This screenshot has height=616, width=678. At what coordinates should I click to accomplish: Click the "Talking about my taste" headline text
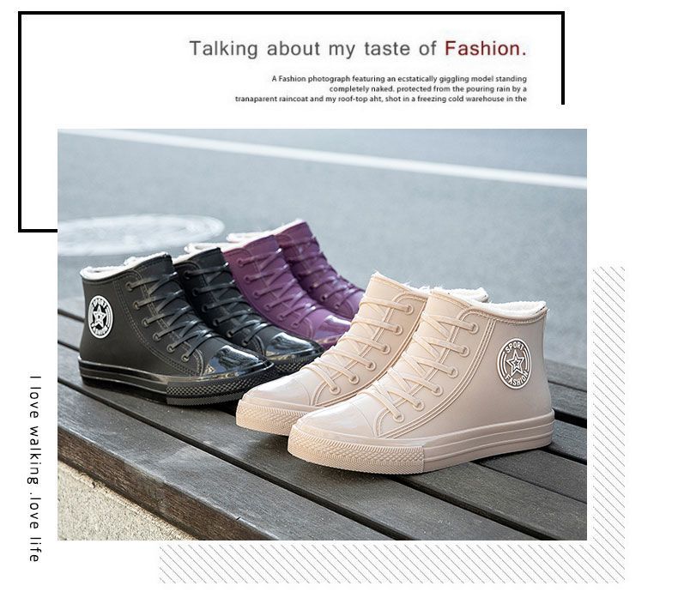tap(312, 48)
